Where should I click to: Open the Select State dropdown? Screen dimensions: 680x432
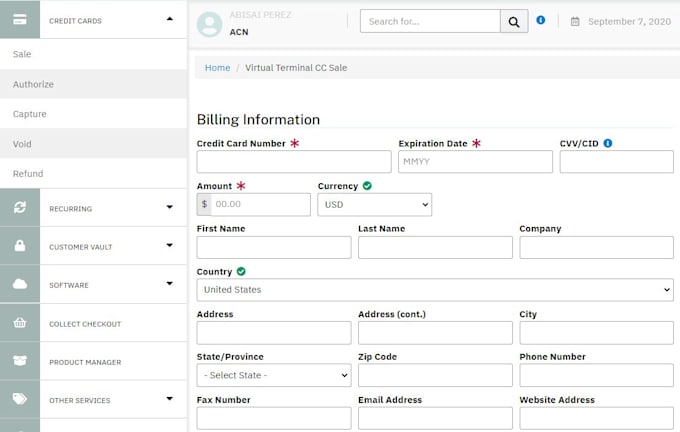click(x=274, y=375)
